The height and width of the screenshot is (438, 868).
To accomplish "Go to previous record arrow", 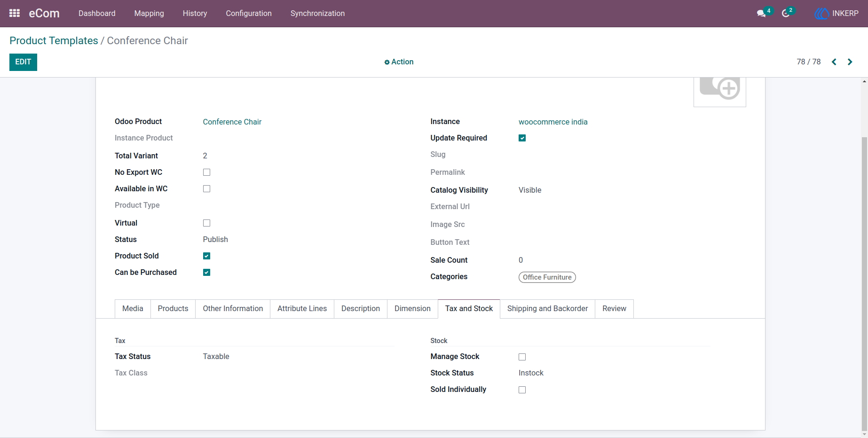I will coord(834,62).
